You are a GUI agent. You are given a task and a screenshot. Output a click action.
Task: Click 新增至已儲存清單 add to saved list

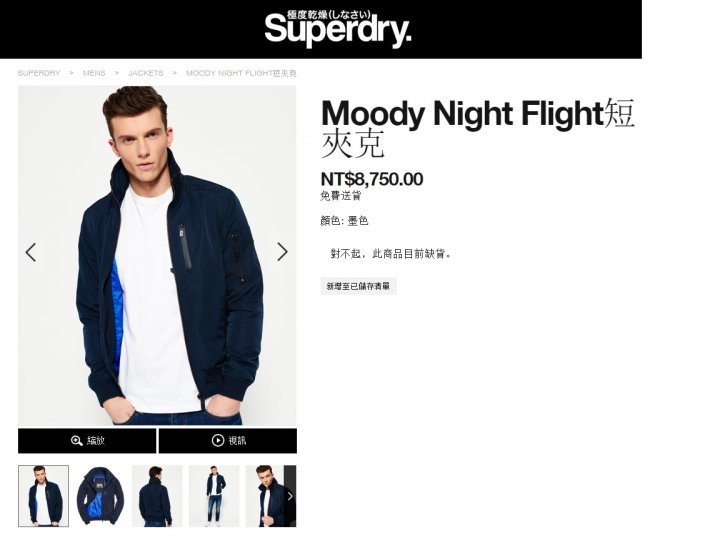358,286
